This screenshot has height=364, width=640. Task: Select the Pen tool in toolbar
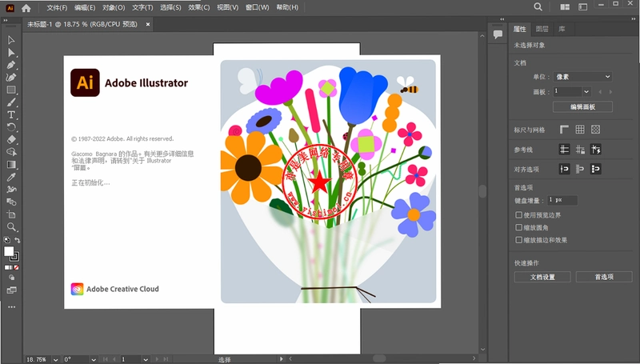coord(11,66)
